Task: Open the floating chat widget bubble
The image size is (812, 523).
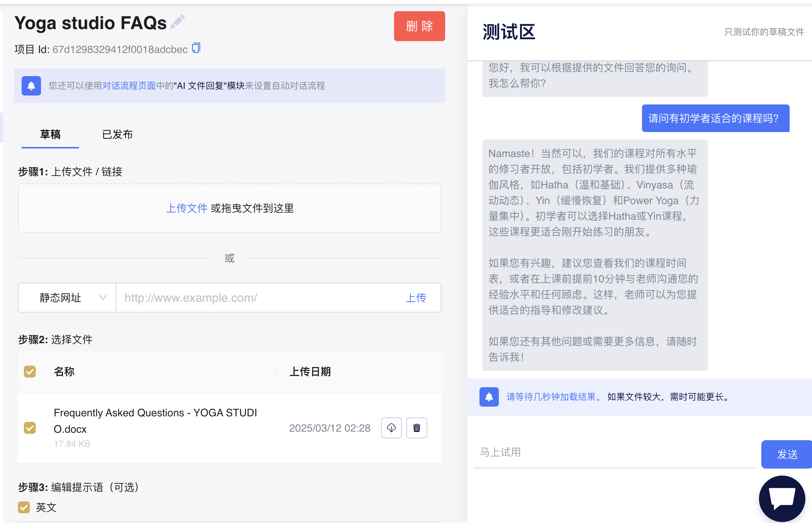Action: coord(782,498)
